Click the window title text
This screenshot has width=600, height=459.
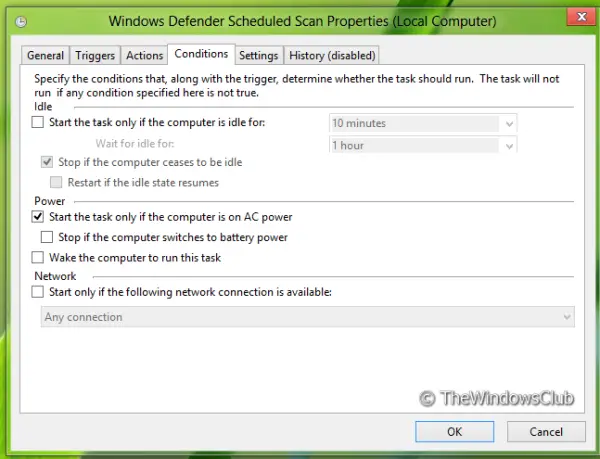[302, 21]
